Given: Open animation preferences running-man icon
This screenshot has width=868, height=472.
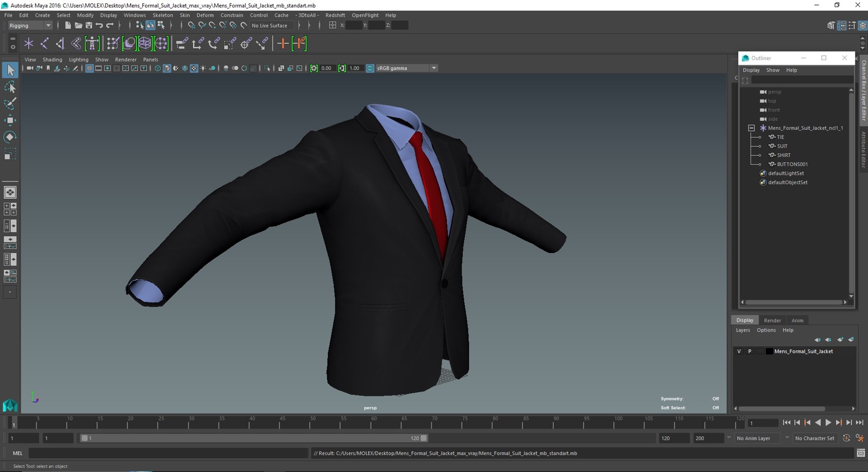Looking at the screenshot, I should pos(860,438).
